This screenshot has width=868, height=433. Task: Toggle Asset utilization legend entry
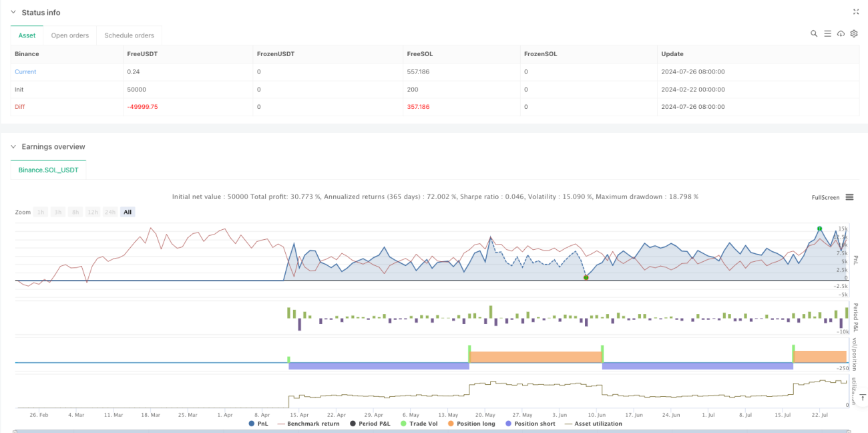(x=594, y=424)
